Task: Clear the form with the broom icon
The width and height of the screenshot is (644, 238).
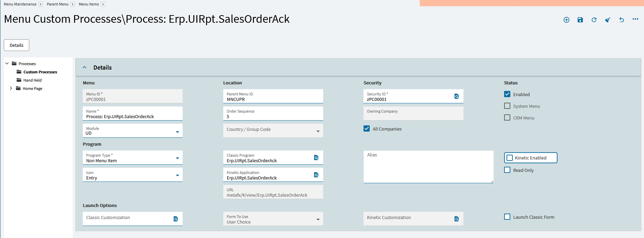Action: pos(608,20)
